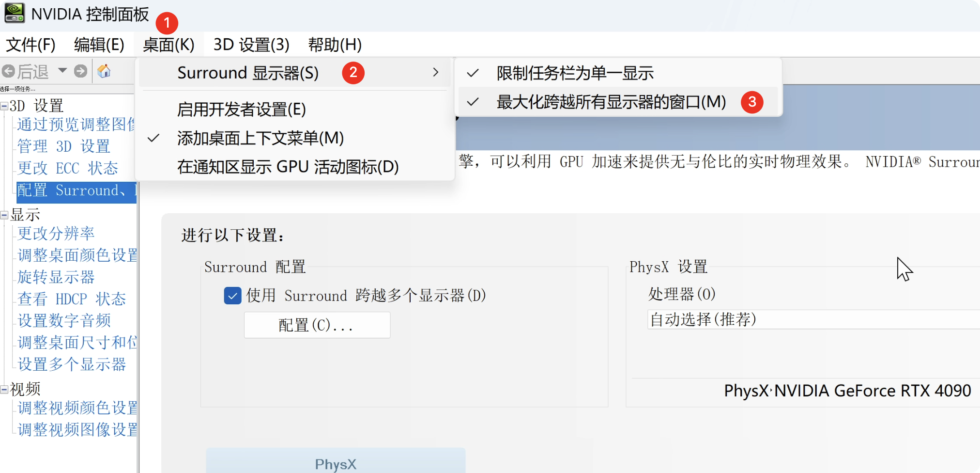Collapse the 视频 tree node
Screen dimensions: 980x473
point(4,389)
